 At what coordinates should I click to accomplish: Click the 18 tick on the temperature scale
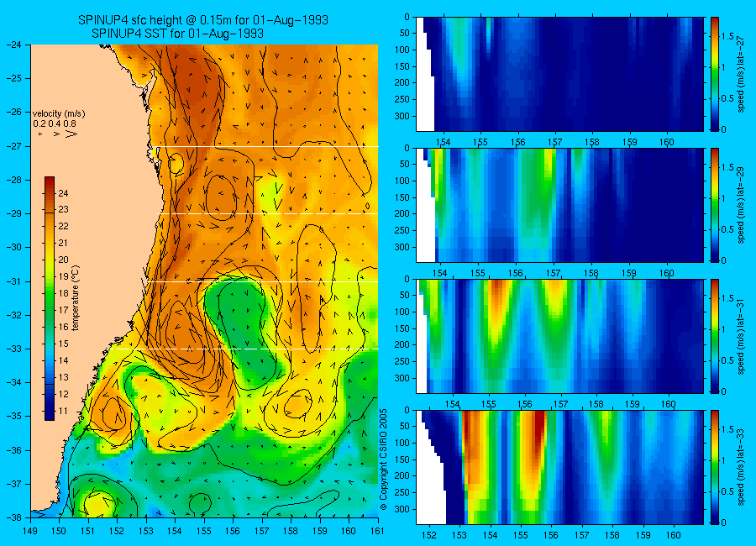click(x=63, y=293)
